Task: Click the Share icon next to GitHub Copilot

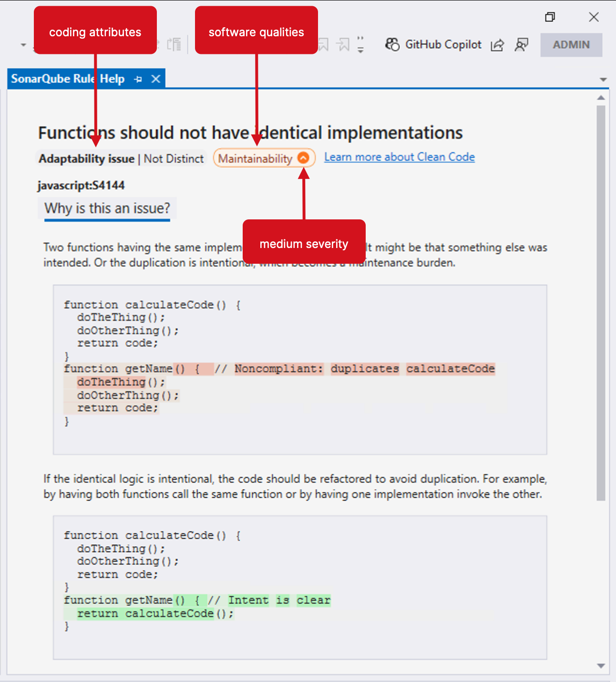Action: (498, 45)
